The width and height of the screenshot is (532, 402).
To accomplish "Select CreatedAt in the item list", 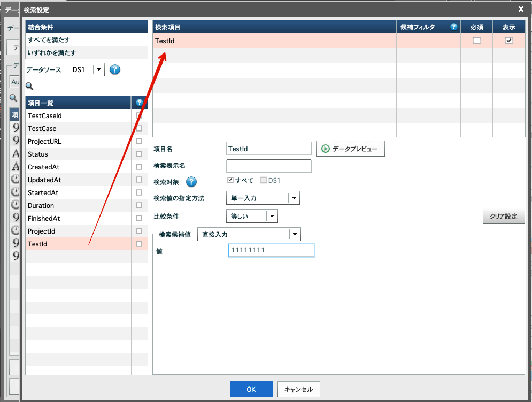I will pyautogui.click(x=78, y=167).
